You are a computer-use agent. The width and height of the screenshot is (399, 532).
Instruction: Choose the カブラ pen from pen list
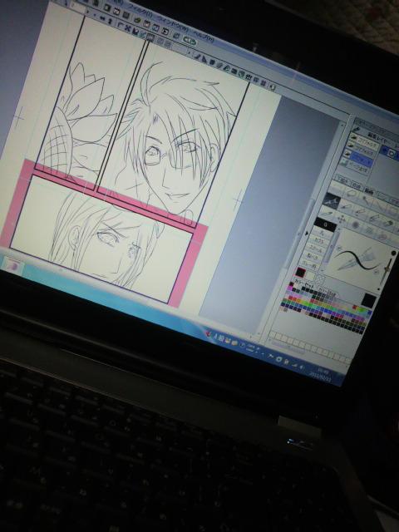click(x=319, y=242)
